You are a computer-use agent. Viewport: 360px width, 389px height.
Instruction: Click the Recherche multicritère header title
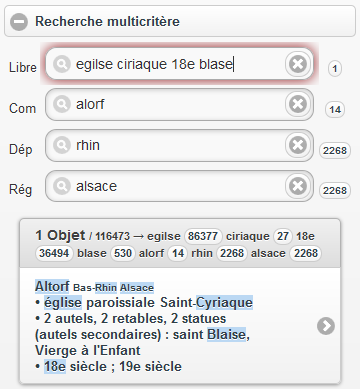point(107,22)
